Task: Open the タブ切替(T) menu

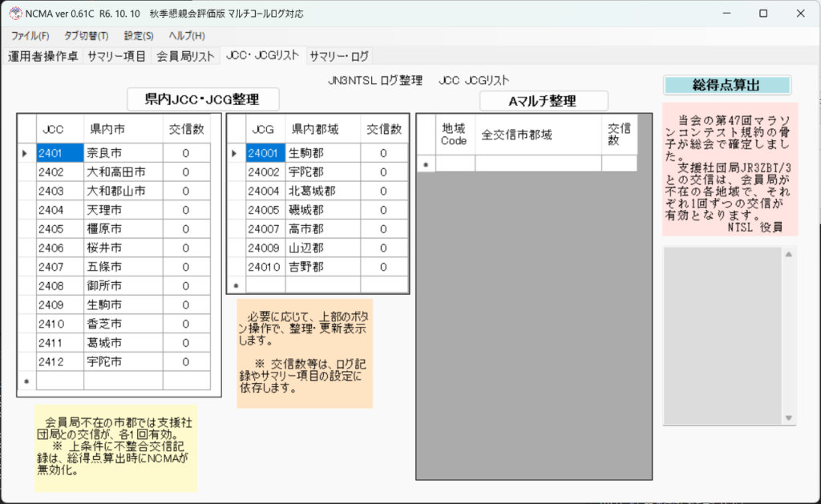Action: (x=86, y=36)
